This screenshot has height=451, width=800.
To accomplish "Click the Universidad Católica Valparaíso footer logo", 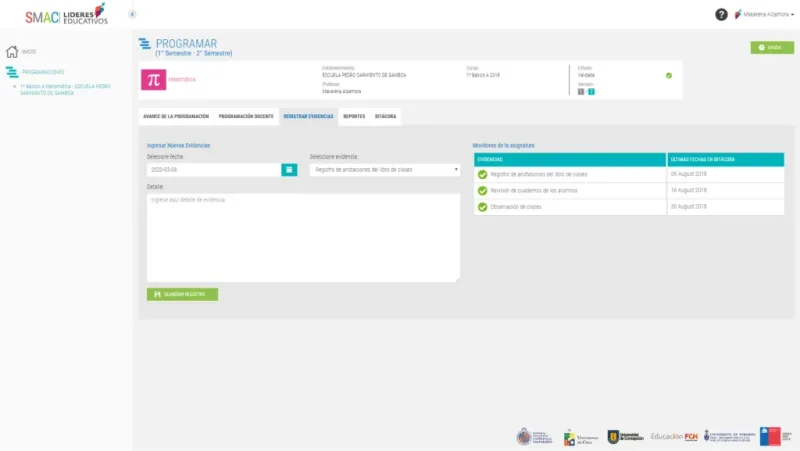I will [534, 437].
